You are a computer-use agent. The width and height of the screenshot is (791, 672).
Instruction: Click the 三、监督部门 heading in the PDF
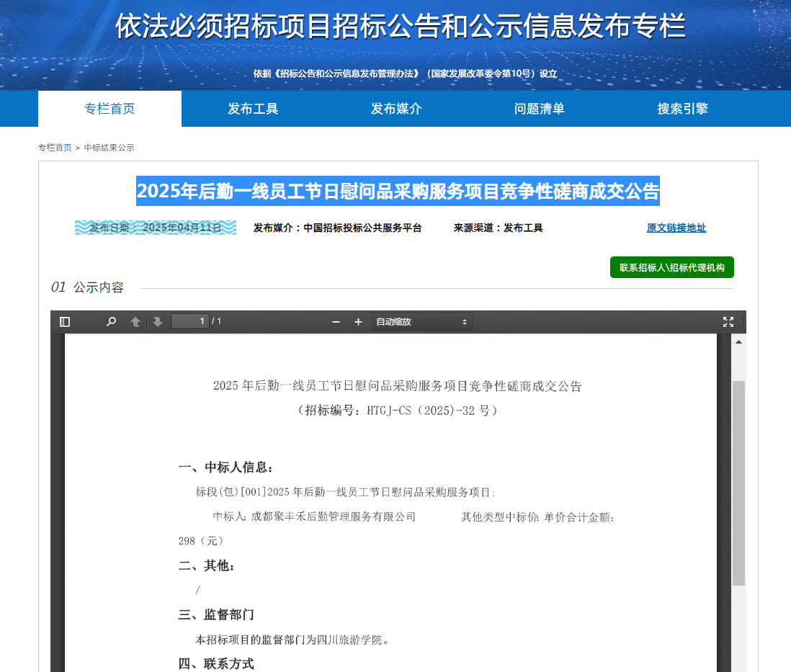216,615
